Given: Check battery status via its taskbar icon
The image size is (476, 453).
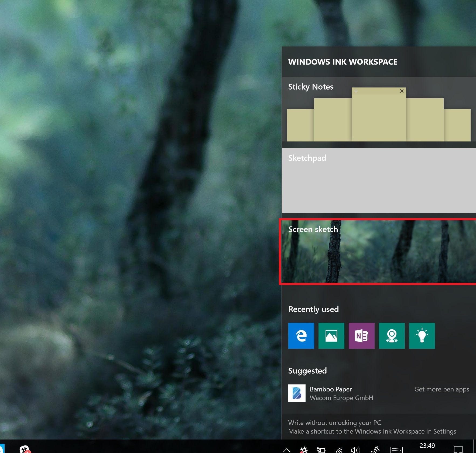Looking at the screenshot, I should click(x=321, y=449).
